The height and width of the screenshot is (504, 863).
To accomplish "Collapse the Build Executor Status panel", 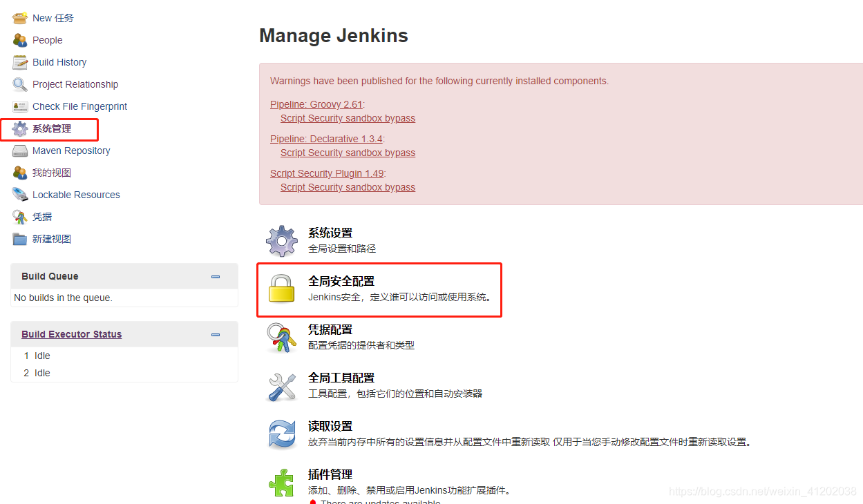I will click(x=216, y=334).
